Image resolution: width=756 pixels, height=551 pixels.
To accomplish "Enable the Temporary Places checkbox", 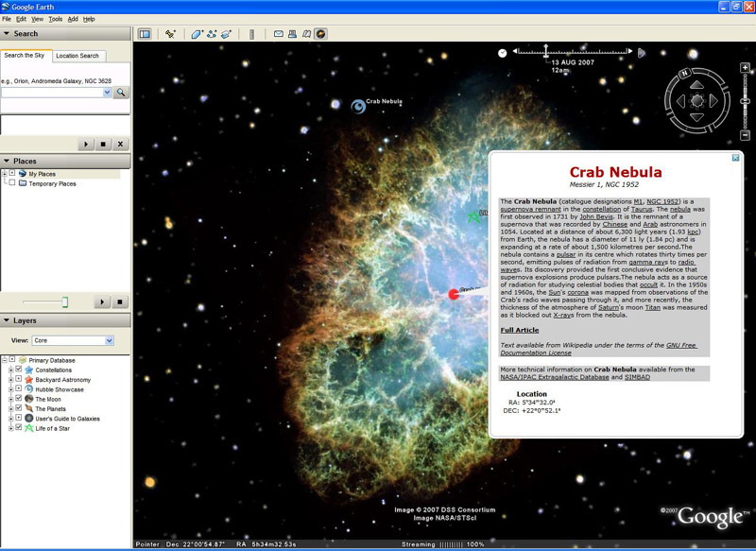I will coord(12,182).
